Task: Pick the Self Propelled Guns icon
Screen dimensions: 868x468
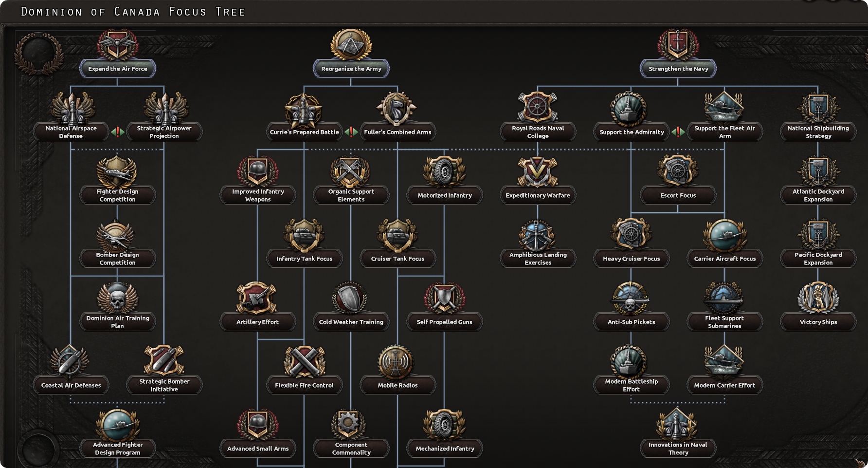Action: point(444,298)
